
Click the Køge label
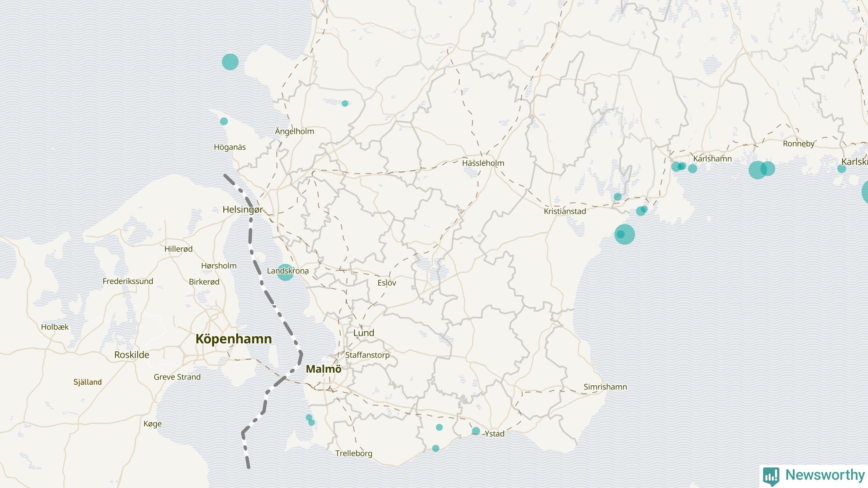[153, 424]
